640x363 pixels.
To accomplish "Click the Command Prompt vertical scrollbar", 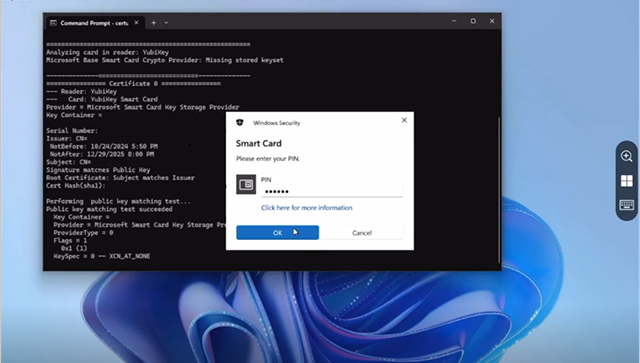I will [499, 190].
